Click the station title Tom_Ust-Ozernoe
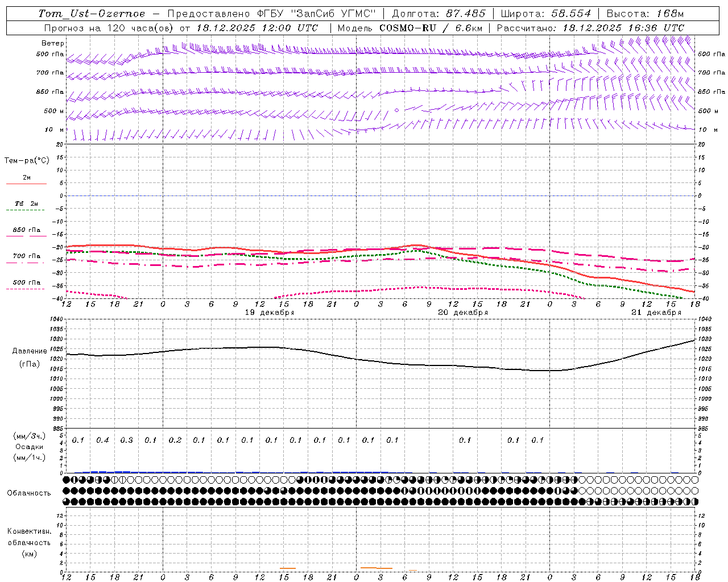Image resolution: width=728 pixels, height=582 pixels. (x=92, y=14)
